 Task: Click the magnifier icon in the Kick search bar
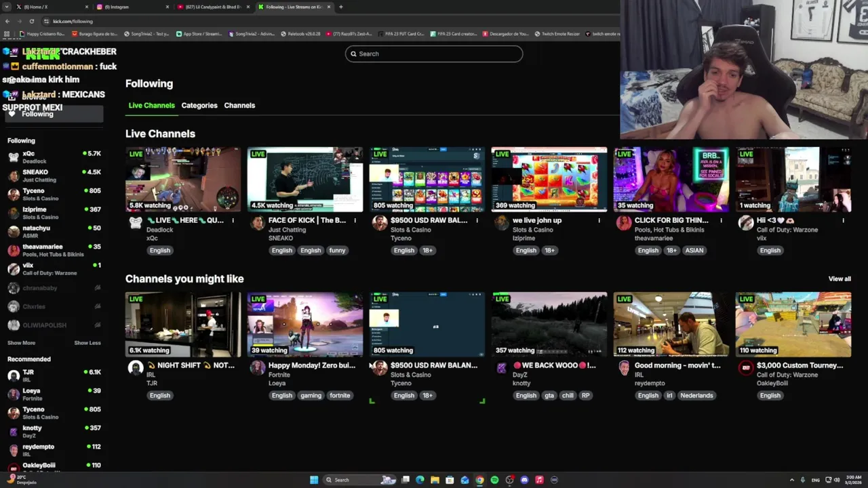coord(353,54)
